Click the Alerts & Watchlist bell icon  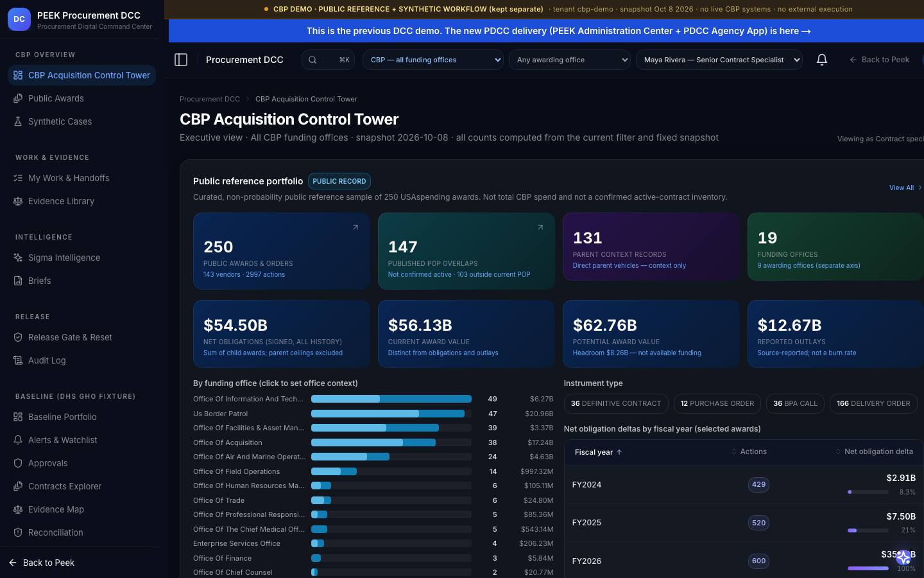click(x=18, y=440)
